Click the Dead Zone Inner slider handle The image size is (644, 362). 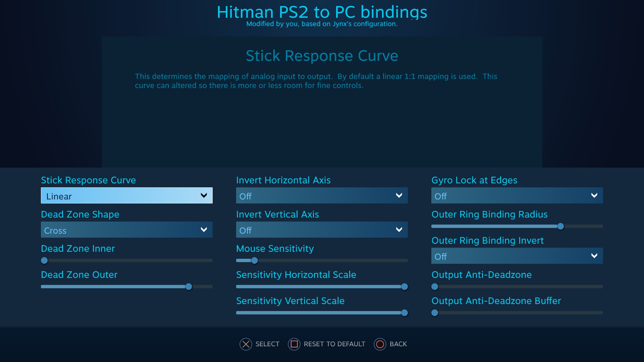[44, 260]
